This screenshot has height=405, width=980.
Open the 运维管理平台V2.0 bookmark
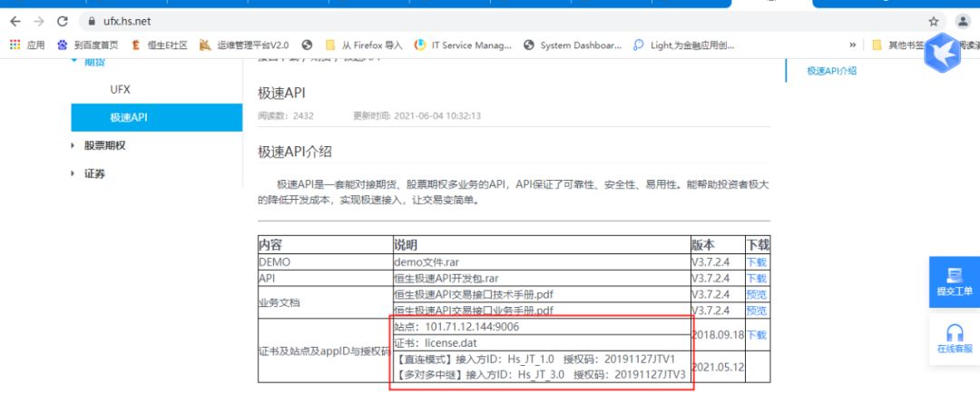tap(244, 45)
